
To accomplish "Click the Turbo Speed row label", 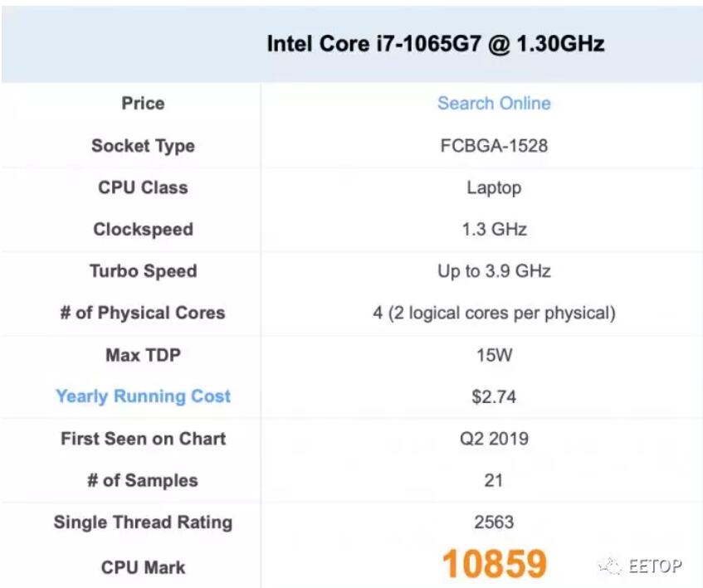I will (143, 271).
